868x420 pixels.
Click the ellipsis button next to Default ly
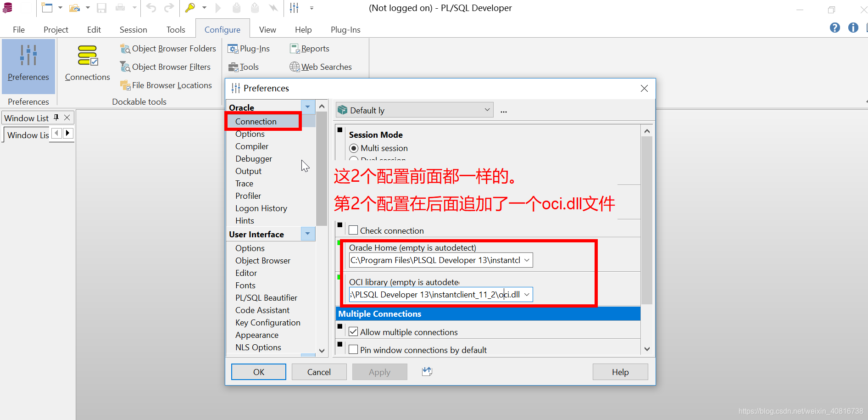point(504,111)
